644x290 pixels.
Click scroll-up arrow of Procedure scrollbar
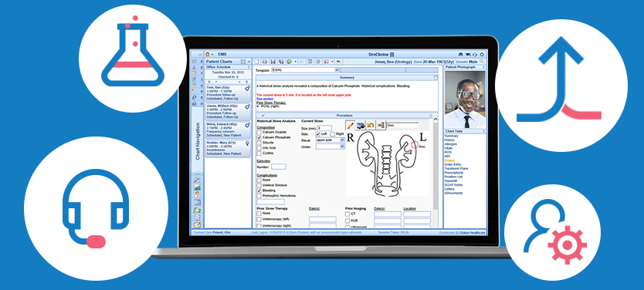[x=436, y=119]
